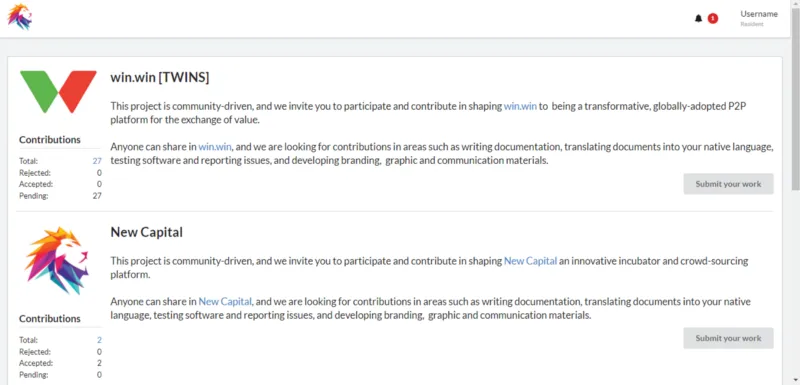Click the Resident role label
Screen dimensions: 800x385
(x=752, y=24)
